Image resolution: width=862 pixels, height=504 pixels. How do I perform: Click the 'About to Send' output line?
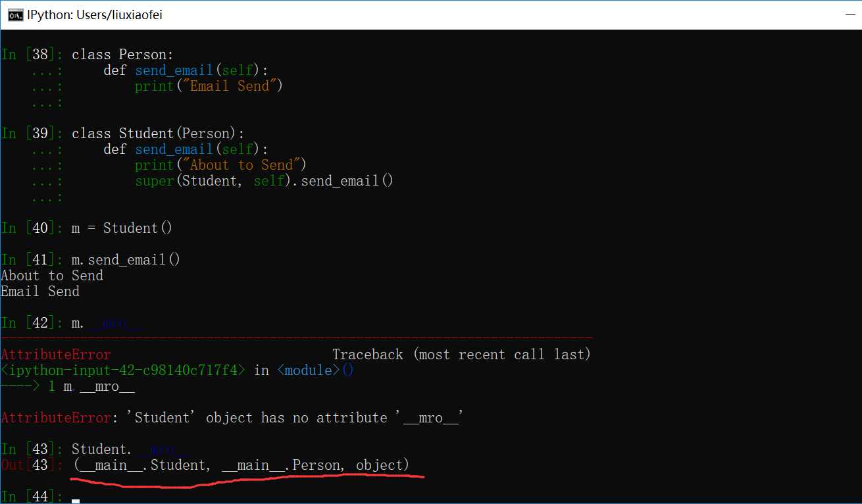[52, 276]
